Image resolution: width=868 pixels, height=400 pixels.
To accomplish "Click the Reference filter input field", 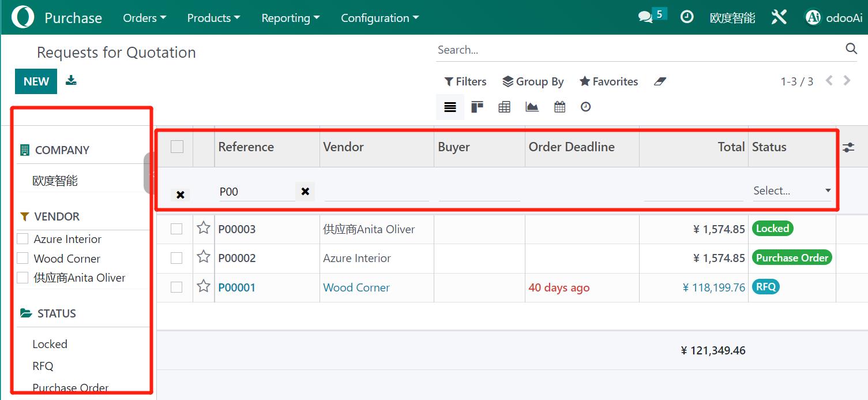I will (255, 192).
